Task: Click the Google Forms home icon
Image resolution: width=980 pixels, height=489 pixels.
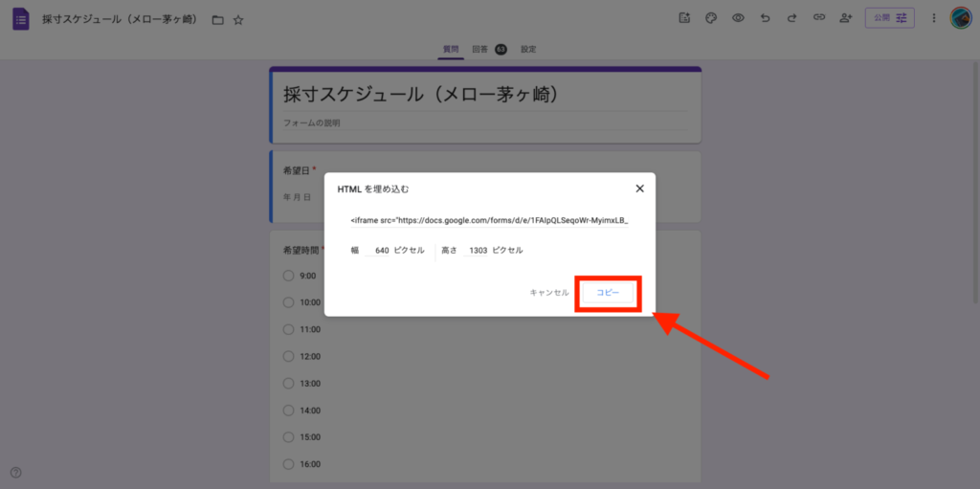Action: (x=21, y=18)
